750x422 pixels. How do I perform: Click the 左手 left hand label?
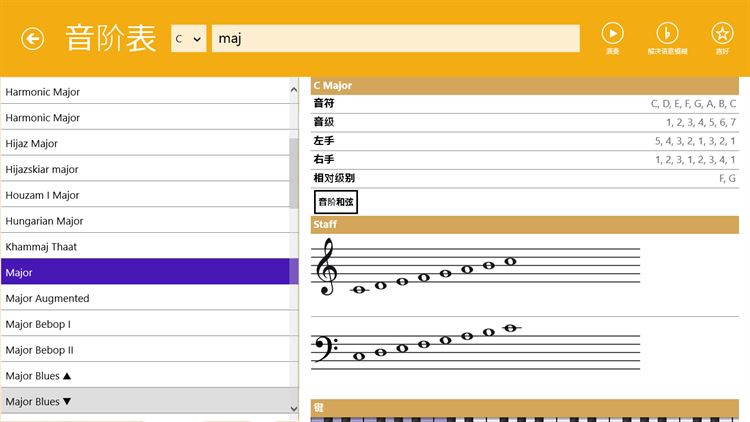(x=324, y=141)
